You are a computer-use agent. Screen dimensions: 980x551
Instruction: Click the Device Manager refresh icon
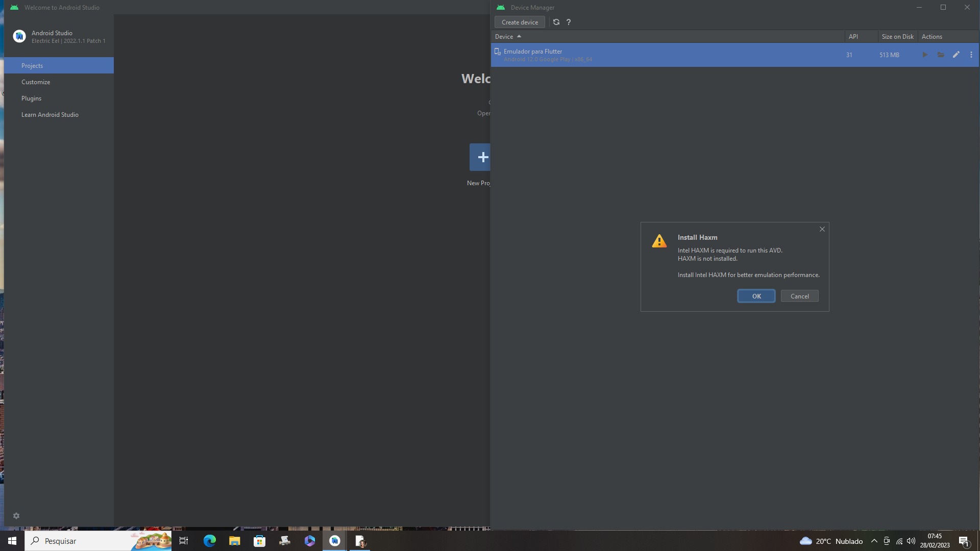pyautogui.click(x=555, y=21)
